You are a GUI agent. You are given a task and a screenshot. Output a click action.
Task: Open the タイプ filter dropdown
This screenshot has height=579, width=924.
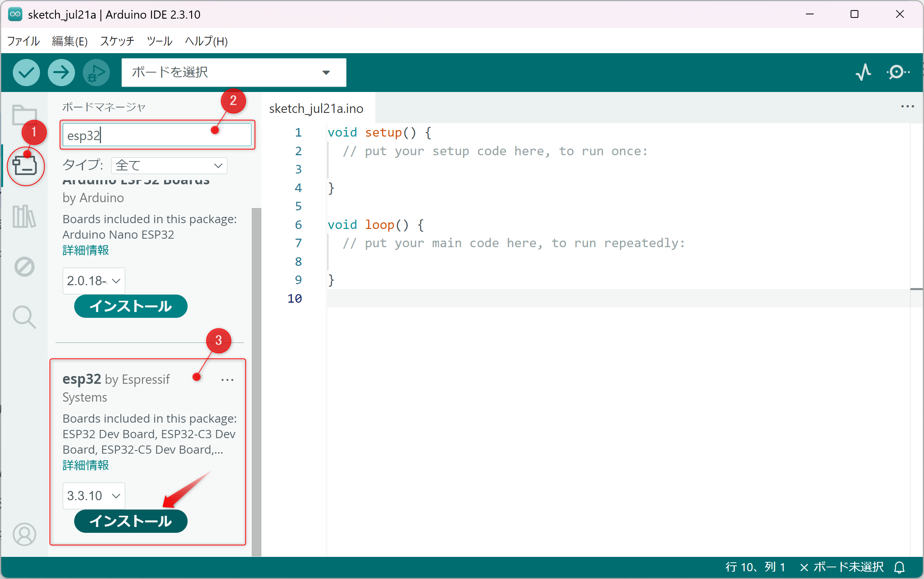(x=169, y=166)
